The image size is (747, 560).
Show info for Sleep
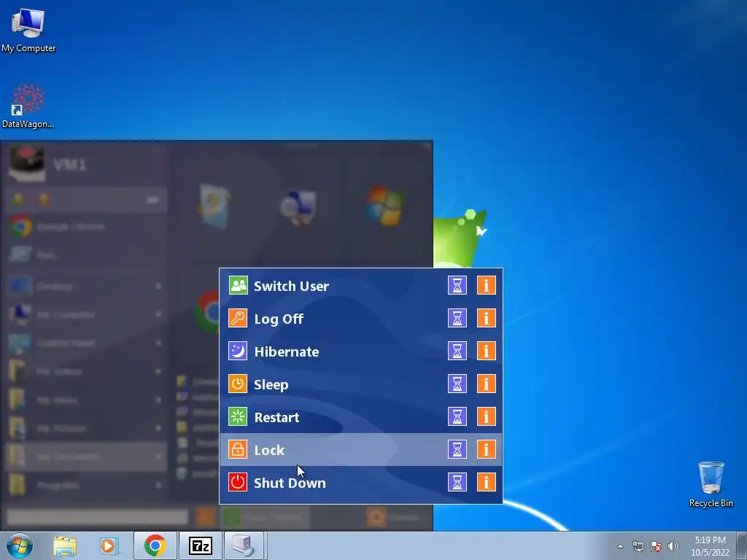point(487,384)
